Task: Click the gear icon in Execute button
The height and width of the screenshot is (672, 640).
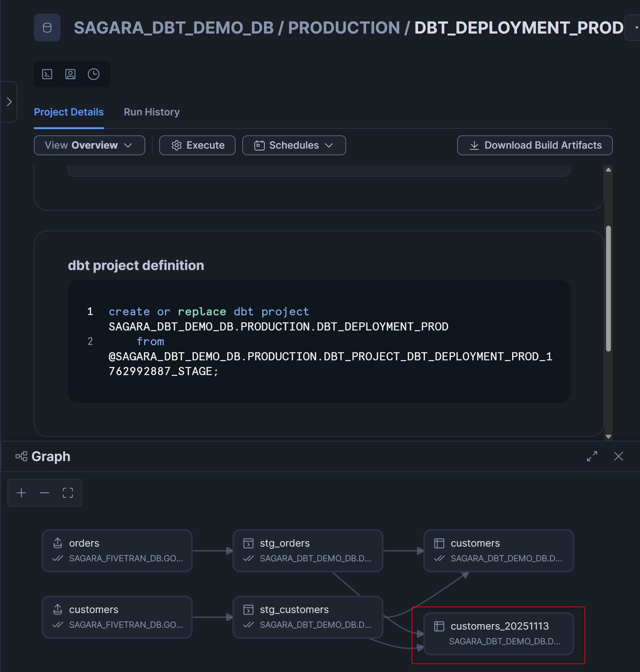Action: click(177, 145)
